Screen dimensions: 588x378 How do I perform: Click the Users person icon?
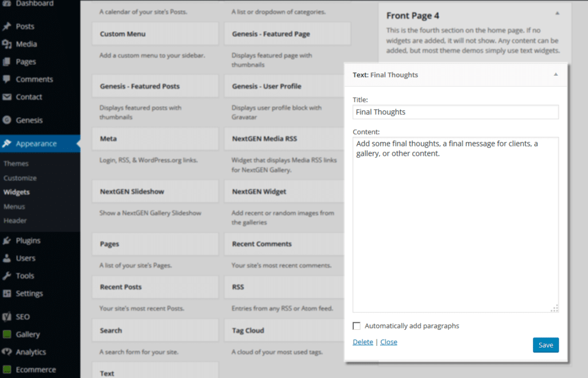[7, 259]
